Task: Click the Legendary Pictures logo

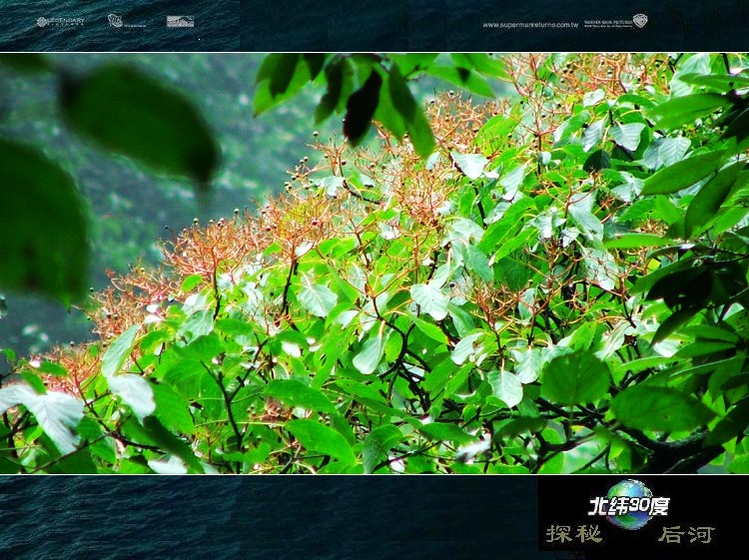Action: 61,22
